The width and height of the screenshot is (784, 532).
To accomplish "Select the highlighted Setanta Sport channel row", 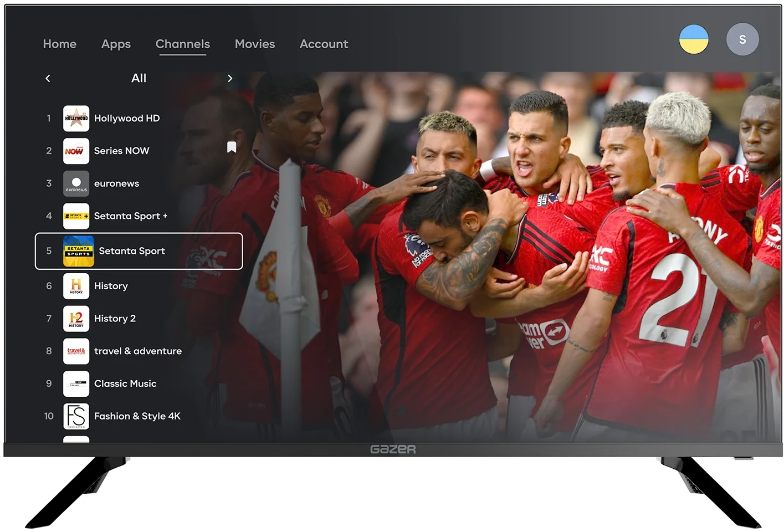I will (x=139, y=251).
